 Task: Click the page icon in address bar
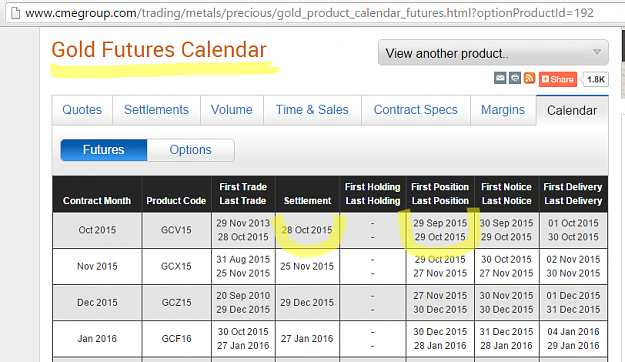pos(15,13)
